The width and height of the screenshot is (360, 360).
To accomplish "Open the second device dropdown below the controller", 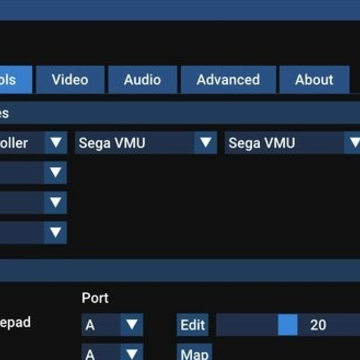I will (55, 172).
